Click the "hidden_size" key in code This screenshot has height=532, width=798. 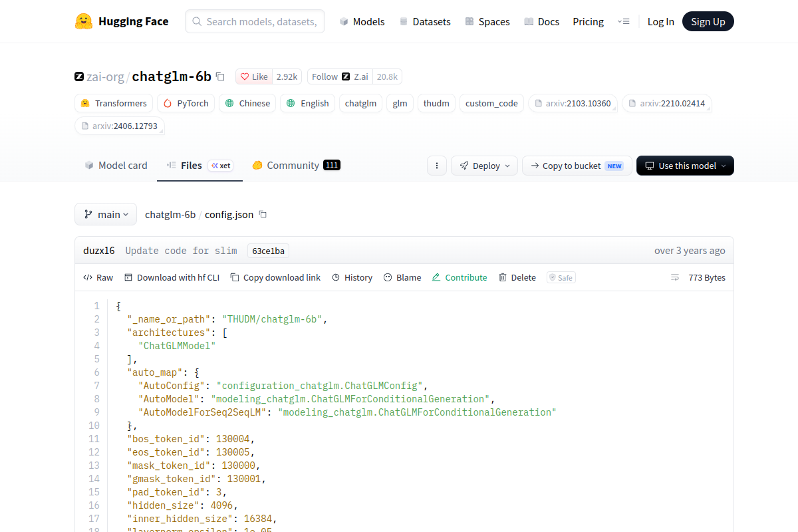pyautogui.click(x=163, y=505)
